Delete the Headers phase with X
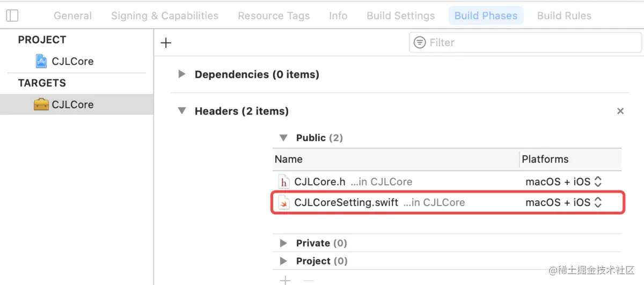Screen dimensions: 644x285 click(x=620, y=111)
